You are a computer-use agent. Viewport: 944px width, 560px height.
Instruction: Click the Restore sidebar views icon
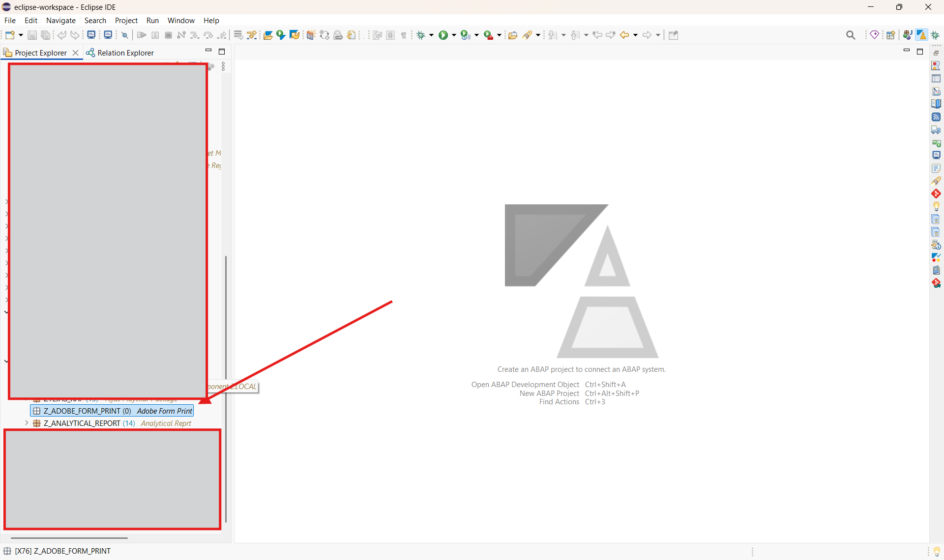click(x=936, y=53)
